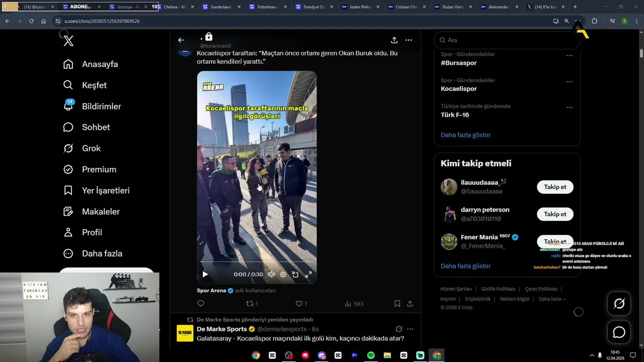Image resolution: width=644 pixels, height=362 pixels.
Task: Go to Anasayfa in the sidebar
Action: (x=91, y=64)
